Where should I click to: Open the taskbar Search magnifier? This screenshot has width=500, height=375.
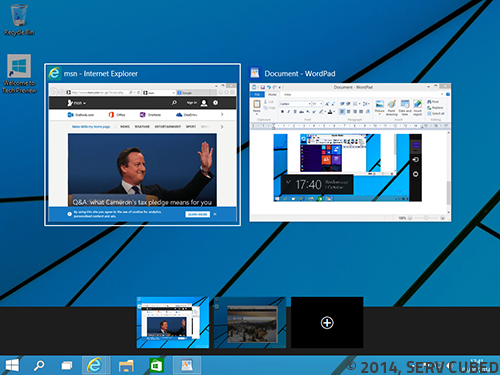(x=39, y=365)
